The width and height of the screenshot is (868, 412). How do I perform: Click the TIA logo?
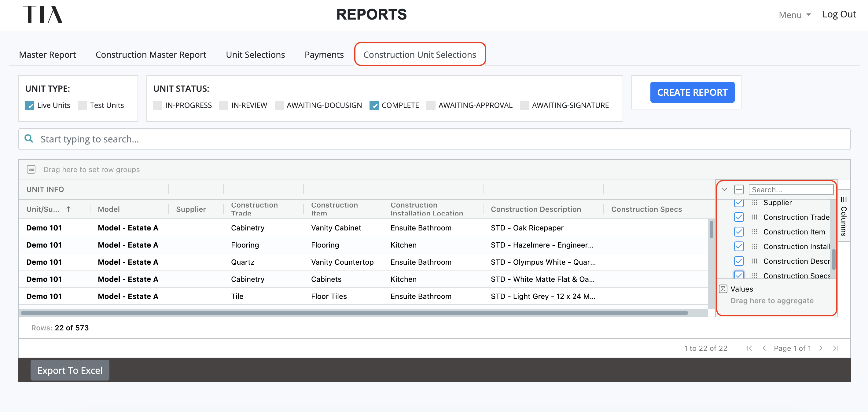click(42, 14)
